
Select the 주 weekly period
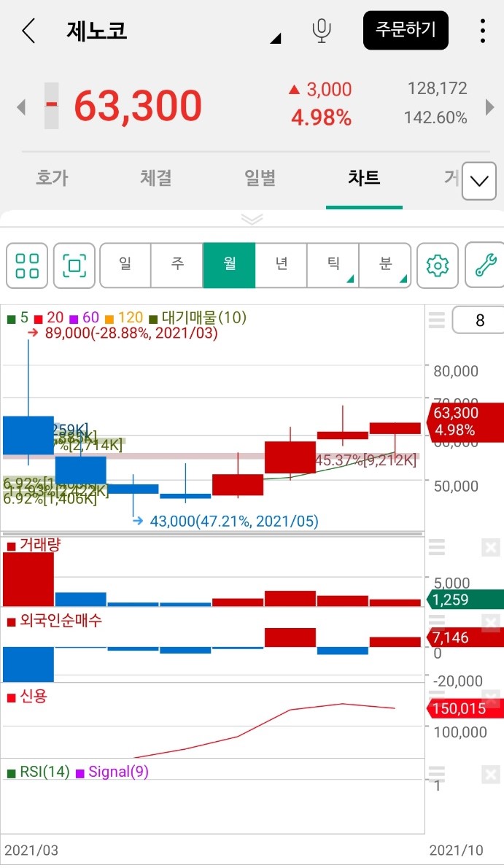coord(177,266)
